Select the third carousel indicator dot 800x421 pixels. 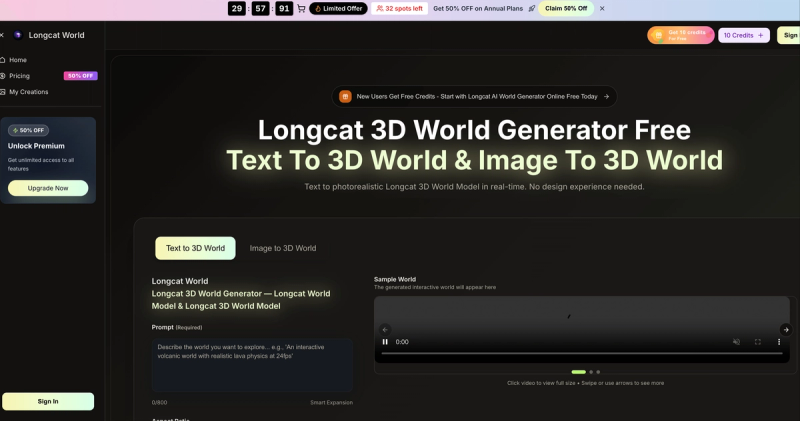(x=598, y=372)
